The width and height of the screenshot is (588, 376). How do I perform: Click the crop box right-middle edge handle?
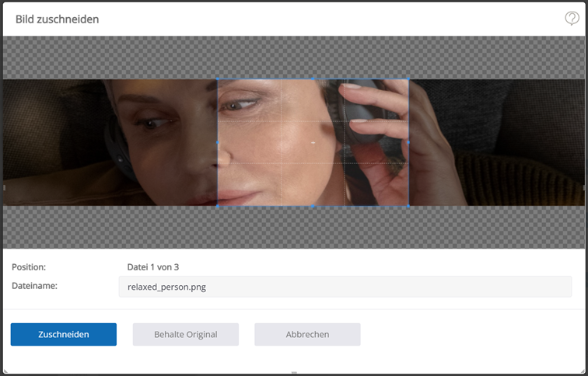(408, 142)
